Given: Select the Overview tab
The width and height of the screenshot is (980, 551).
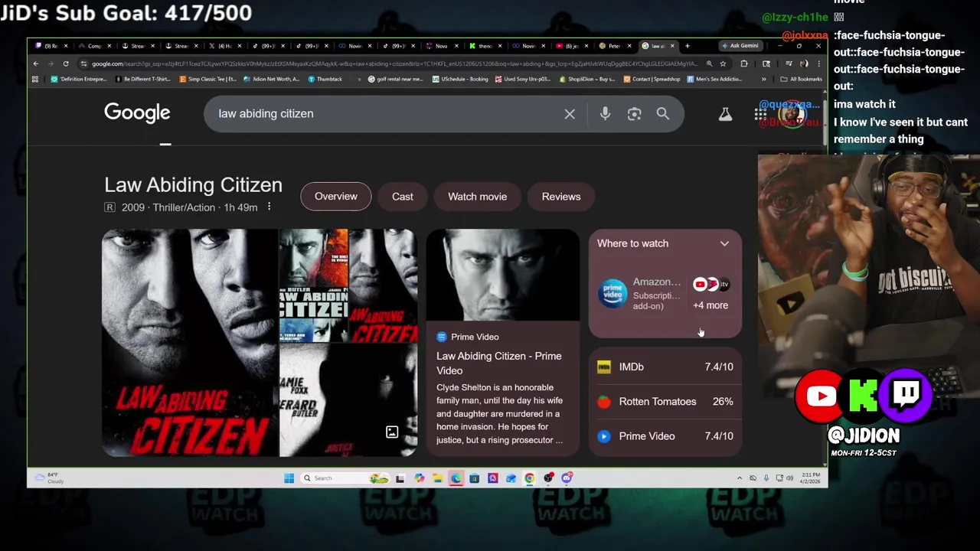Looking at the screenshot, I should tap(336, 197).
